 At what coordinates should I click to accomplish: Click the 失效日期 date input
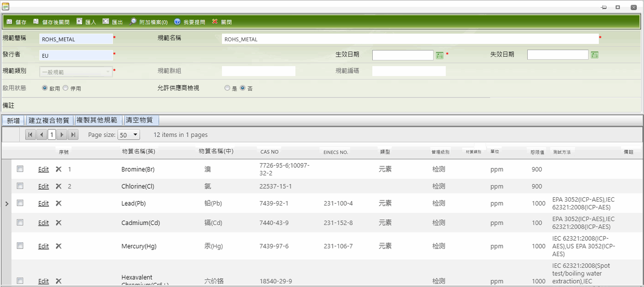pyautogui.click(x=558, y=55)
